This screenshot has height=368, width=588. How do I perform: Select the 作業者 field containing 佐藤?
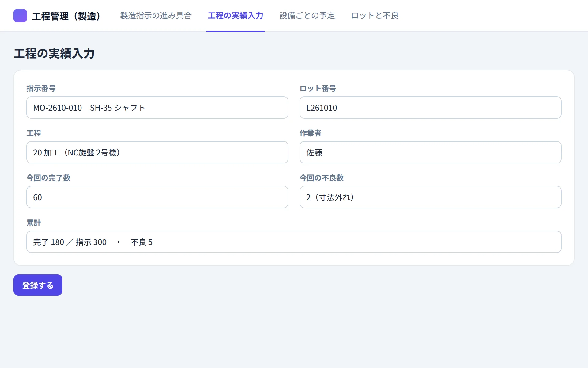coord(431,152)
